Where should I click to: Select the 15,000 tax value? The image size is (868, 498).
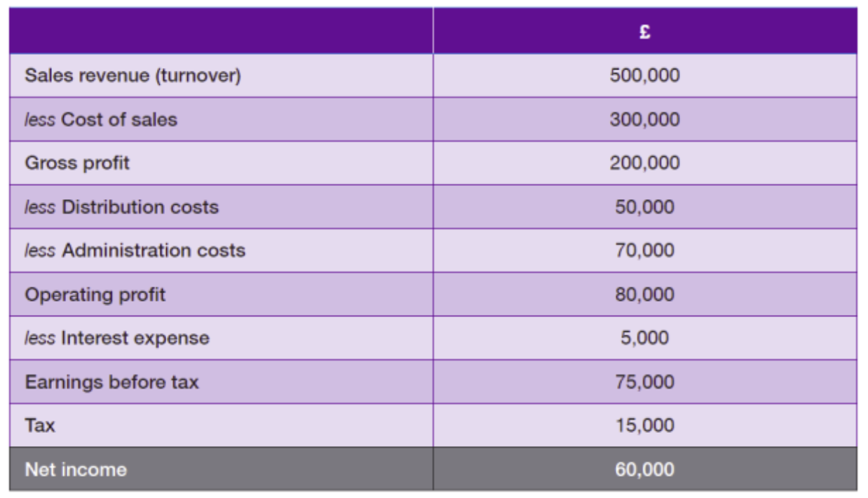[644, 426]
